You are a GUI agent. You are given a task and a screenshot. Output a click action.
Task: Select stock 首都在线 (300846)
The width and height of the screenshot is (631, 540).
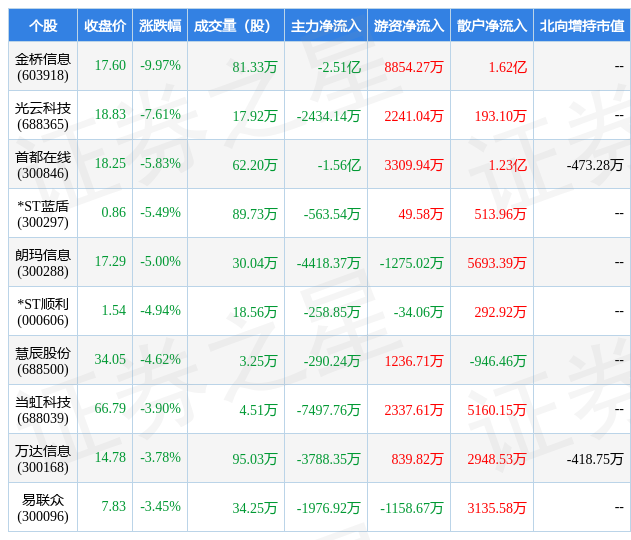(43, 165)
